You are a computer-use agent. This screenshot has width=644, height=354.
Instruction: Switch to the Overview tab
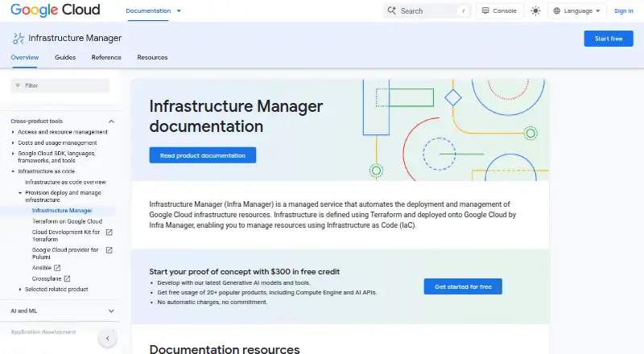[x=25, y=57]
